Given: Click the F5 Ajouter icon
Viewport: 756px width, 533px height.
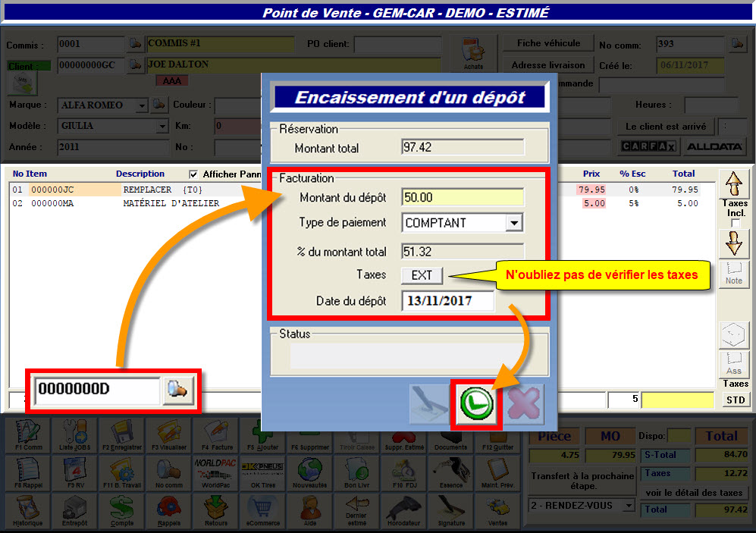Looking at the screenshot, I should click(263, 434).
